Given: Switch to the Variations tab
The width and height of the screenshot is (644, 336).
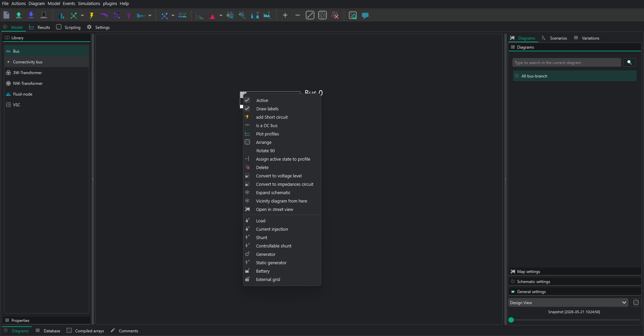Looking at the screenshot, I should (587, 38).
